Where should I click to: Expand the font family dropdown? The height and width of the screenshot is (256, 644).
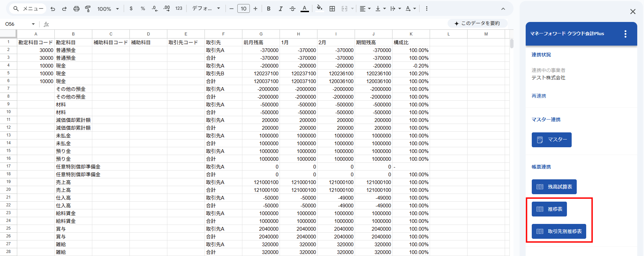coord(206,9)
